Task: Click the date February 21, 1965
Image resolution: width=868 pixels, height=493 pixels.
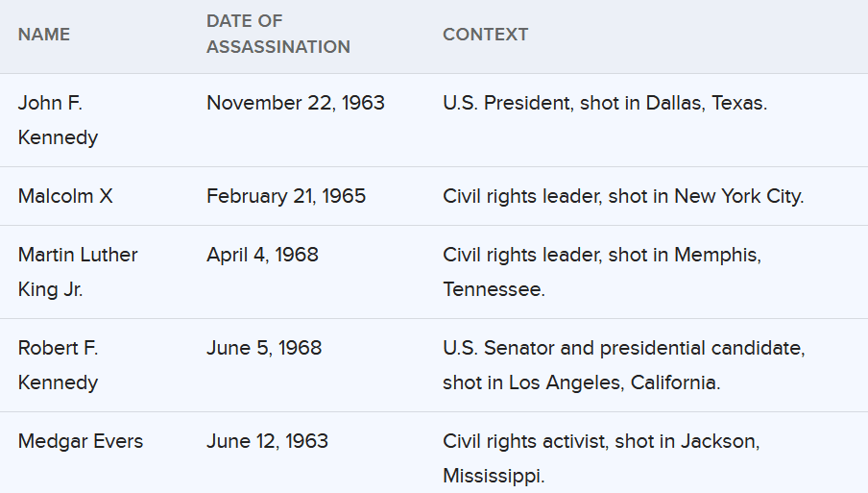Action: tap(285, 196)
